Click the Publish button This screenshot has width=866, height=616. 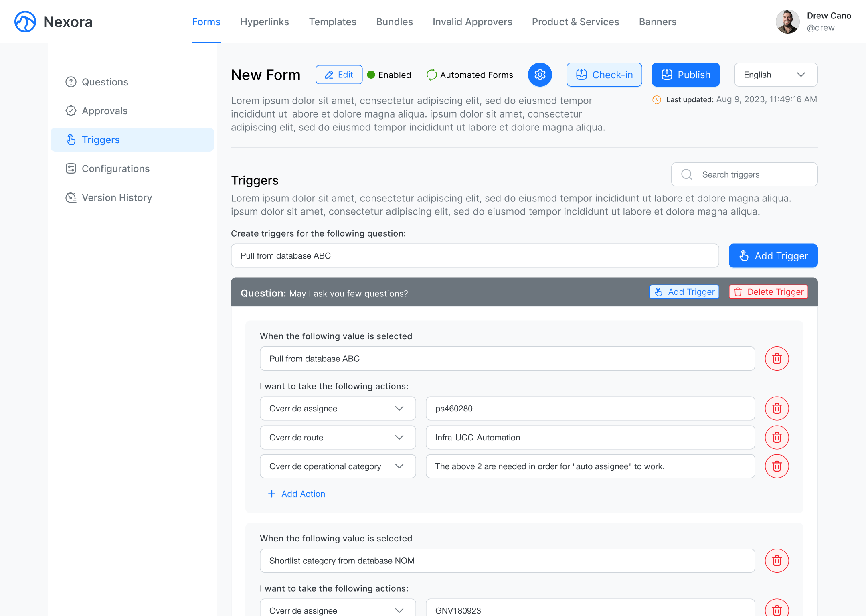click(x=686, y=75)
